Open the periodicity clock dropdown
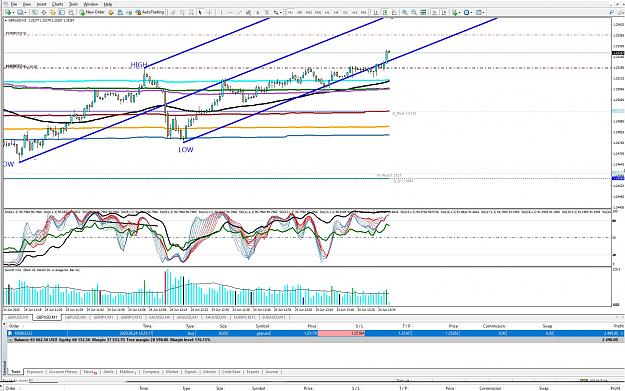This screenshot has height=391, width=625. click(x=468, y=12)
